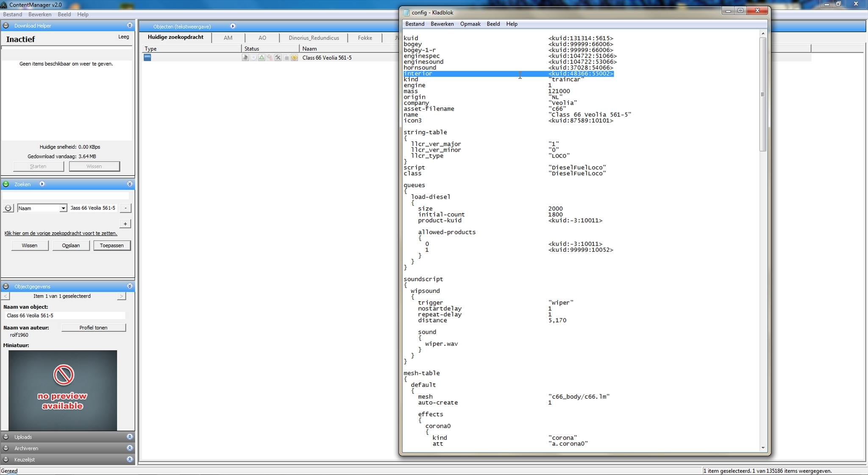Click the round arrow beside Objecten (tekstweergave)

[x=233, y=26]
